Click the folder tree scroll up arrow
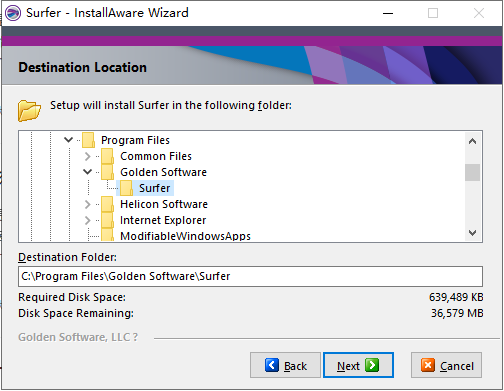 [x=472, y=141]
